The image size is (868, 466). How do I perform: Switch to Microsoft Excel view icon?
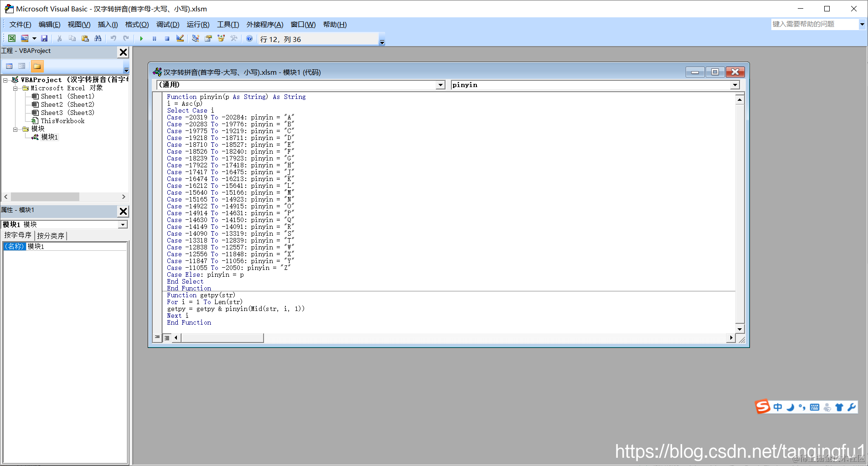coord(12,39)
